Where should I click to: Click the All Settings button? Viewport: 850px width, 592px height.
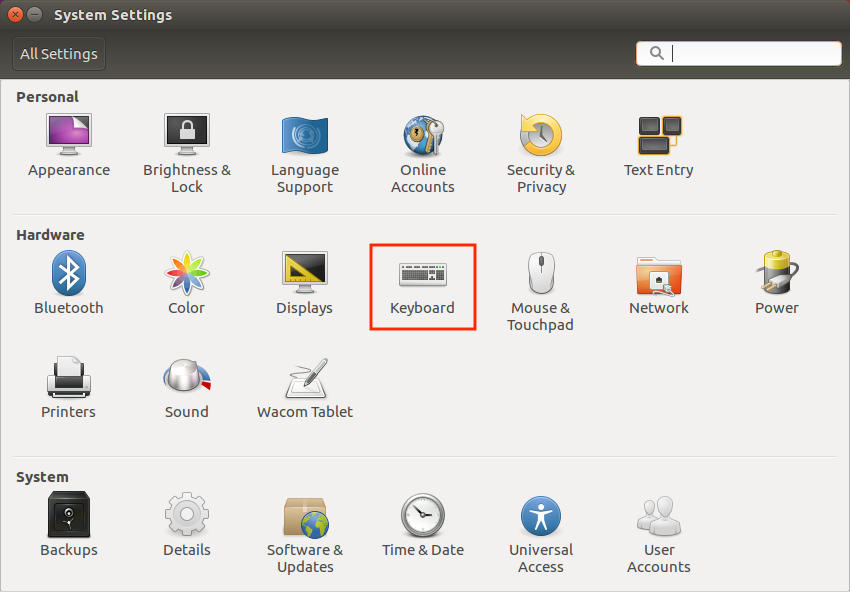click(x=59, y=54)
